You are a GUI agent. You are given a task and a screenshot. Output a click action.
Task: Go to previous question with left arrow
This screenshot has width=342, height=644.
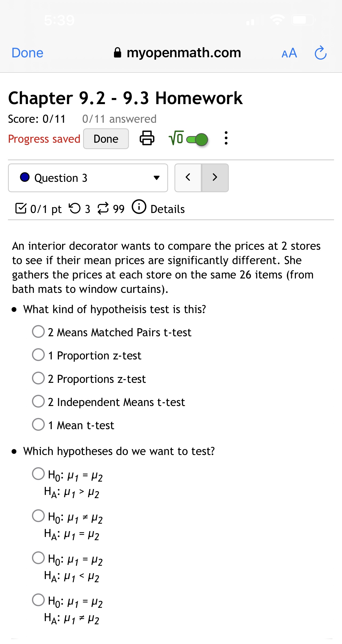[x=188, y=178]
